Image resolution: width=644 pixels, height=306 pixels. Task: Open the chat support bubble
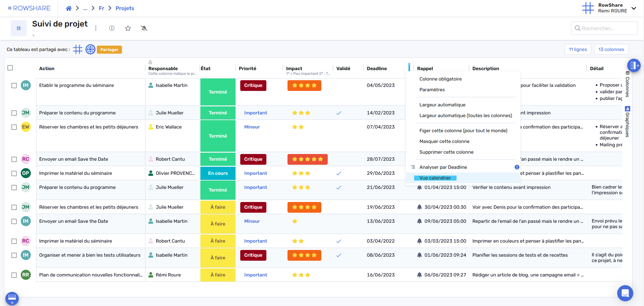tap(625, 293)
